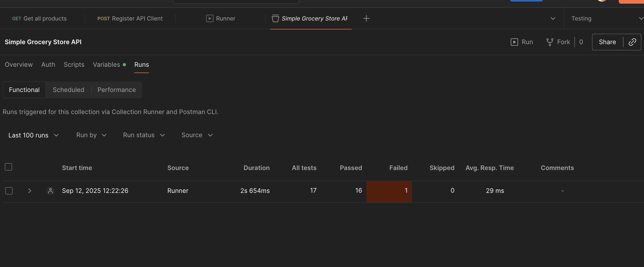Click the Passed column header

pos(351,168)
